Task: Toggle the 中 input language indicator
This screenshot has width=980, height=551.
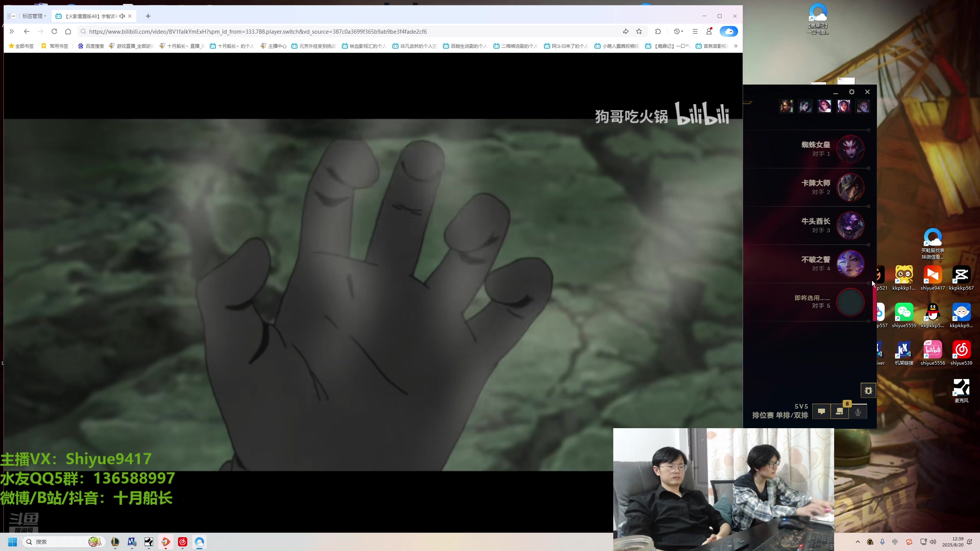Action: (x=895, y=542)
